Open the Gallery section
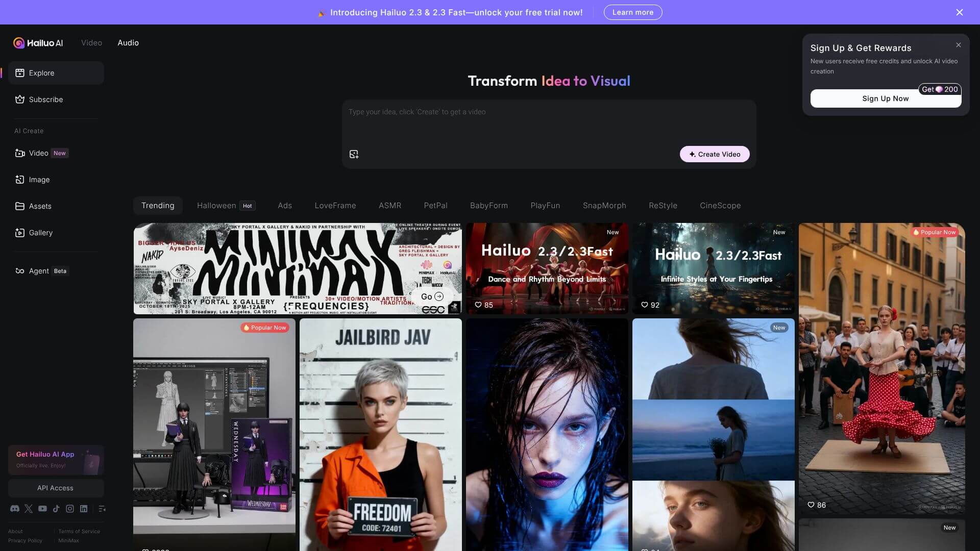The width and height of the screenshot is (980, 551). tap(40, 232)
